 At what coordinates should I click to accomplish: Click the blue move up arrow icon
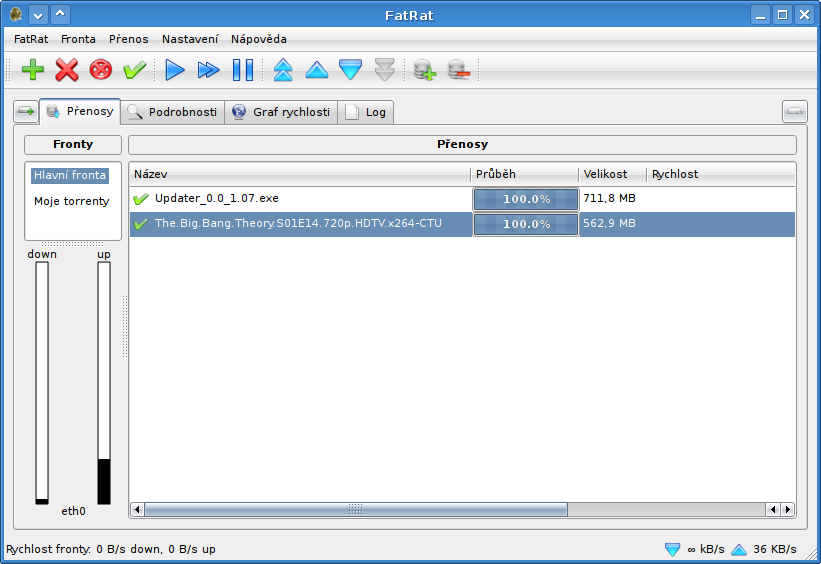317,69
